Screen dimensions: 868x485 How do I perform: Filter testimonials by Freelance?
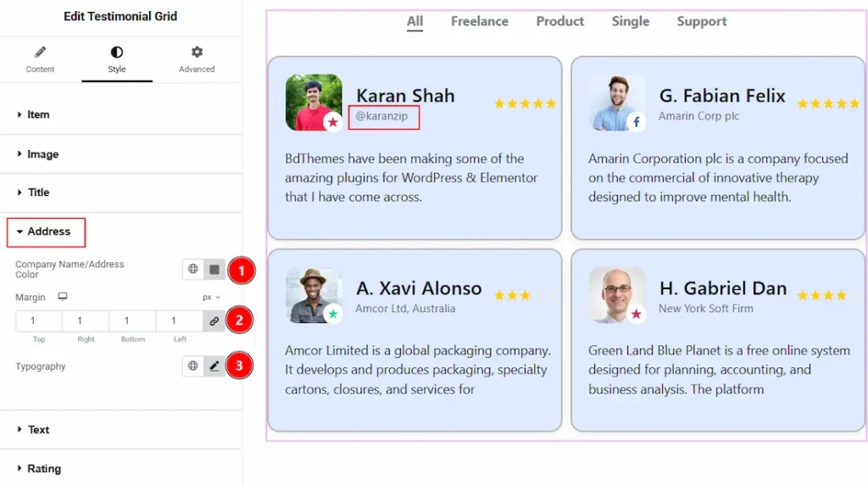click(480, 21)
